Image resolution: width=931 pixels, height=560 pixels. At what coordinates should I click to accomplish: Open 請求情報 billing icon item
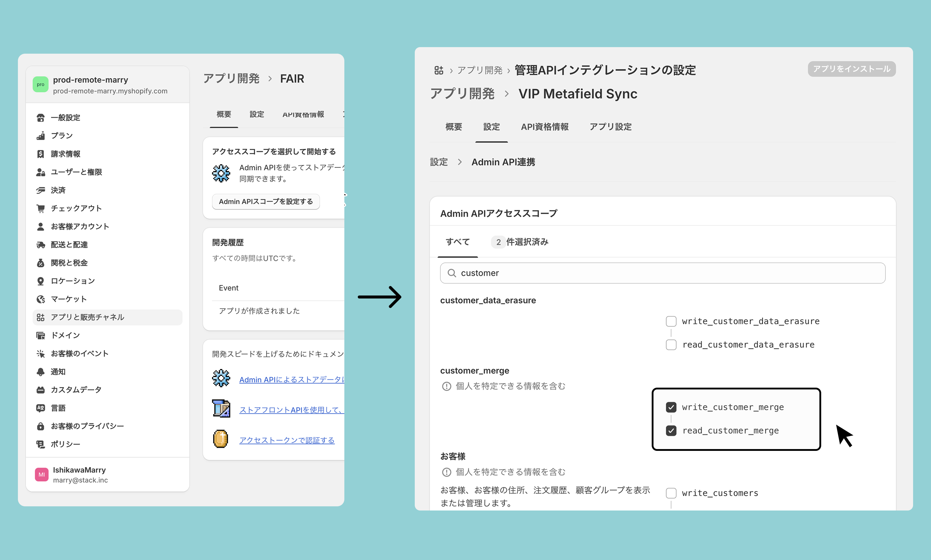[x=40, y=154]
